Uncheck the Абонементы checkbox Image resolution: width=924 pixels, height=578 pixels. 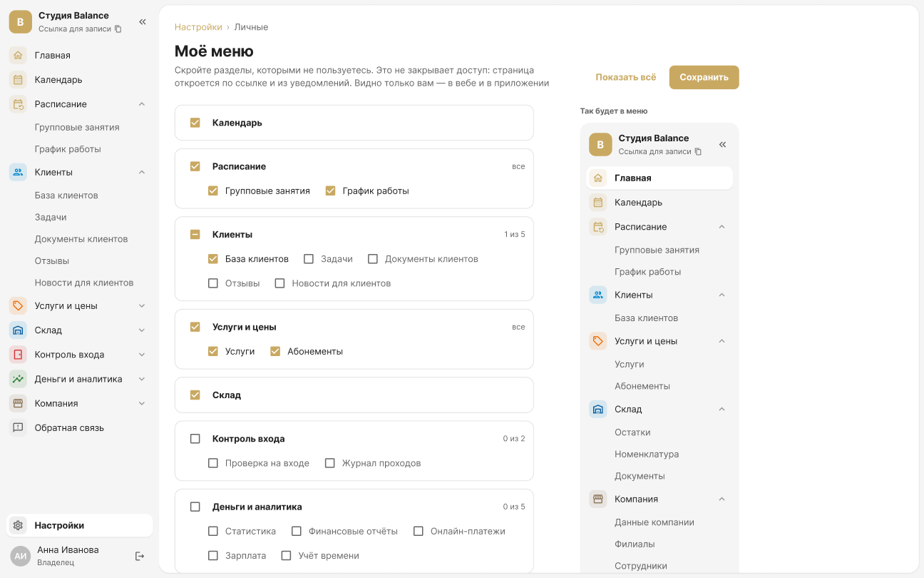click(275, 352)
